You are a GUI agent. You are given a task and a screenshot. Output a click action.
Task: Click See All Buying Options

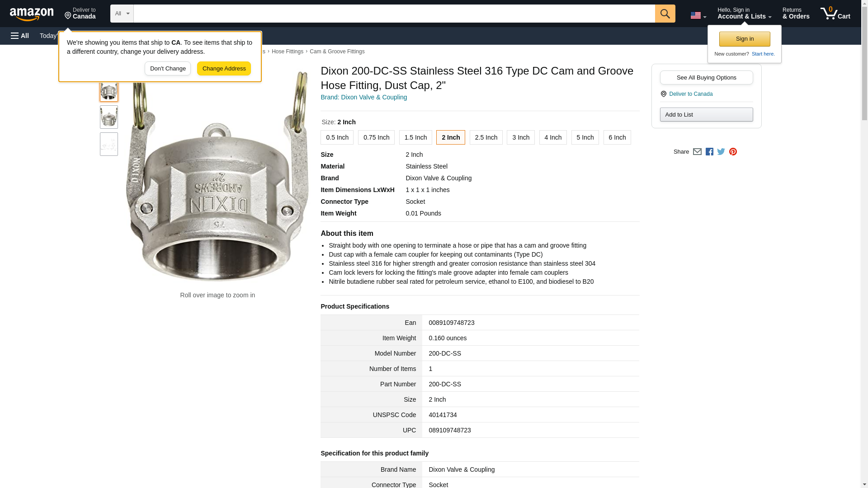tap(706, 77)
